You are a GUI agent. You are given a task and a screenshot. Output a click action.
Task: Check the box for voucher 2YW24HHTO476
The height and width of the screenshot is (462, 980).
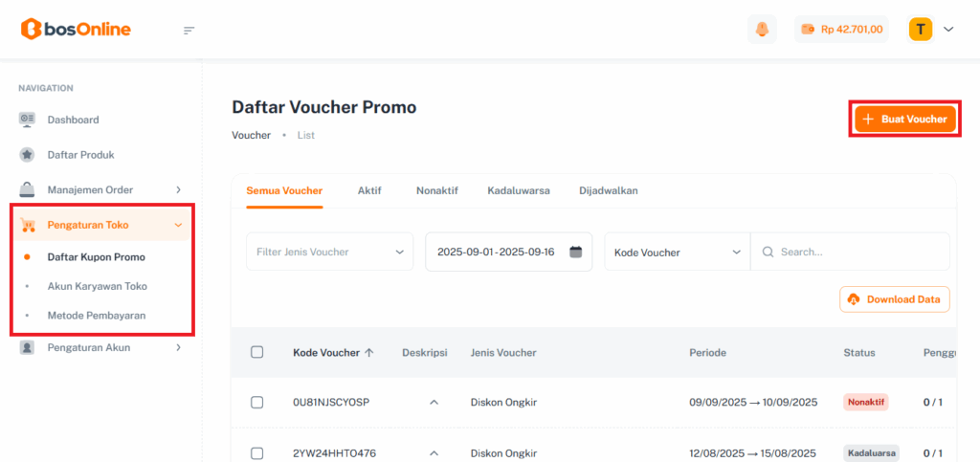(256, 452)
